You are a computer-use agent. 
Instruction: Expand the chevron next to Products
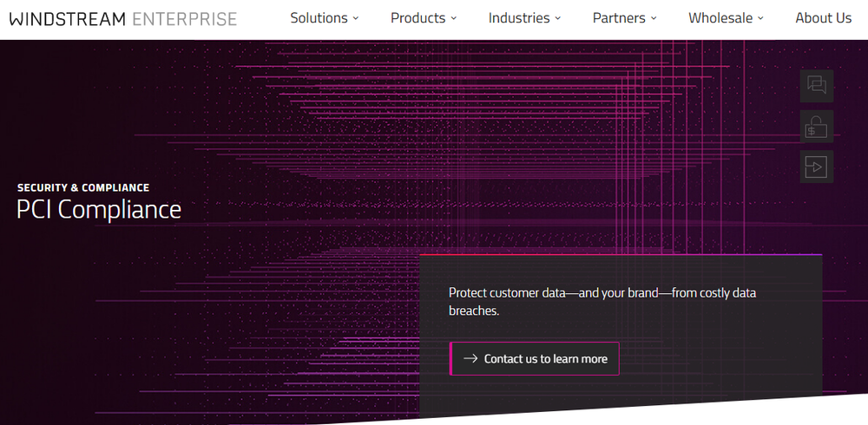[x=453, y=18]
